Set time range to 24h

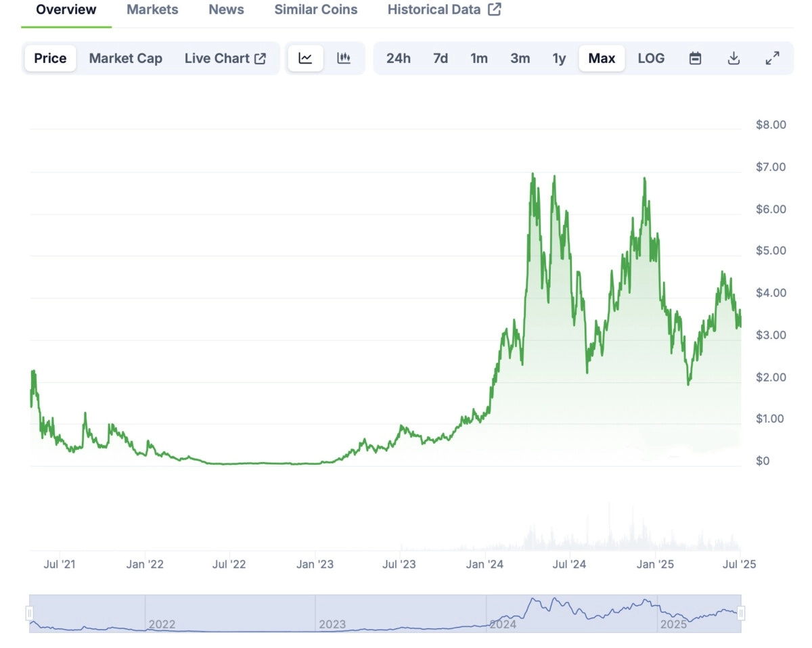(399, 58)
